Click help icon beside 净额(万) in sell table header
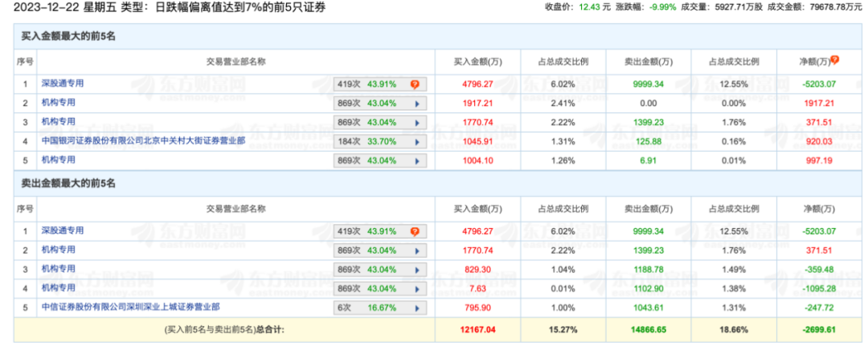Image resolution: width=868 pixels, height=346 pixels. point(835,207)
